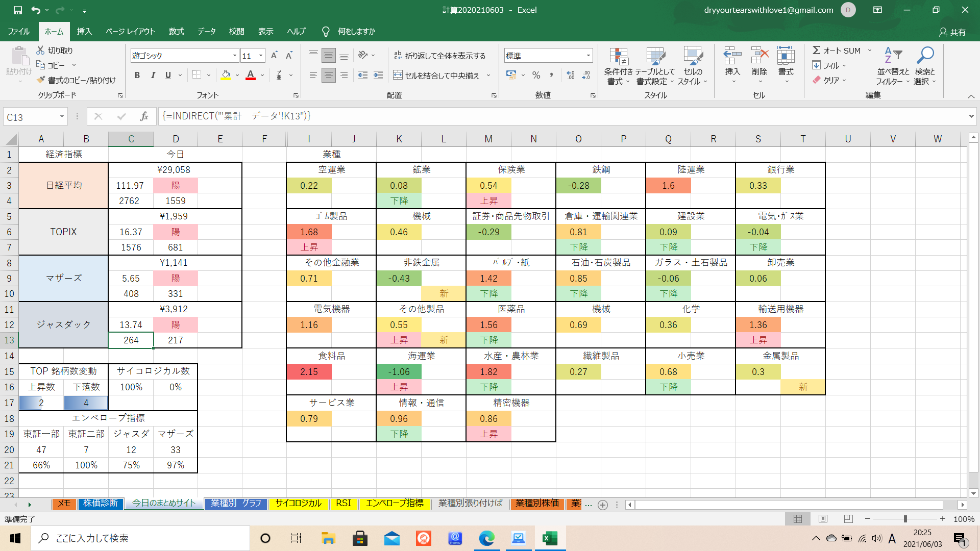Viewport: 980px width, 551px height.
Task: Switch to the サイコロジカル sheet tab
Action: (298, 504)
